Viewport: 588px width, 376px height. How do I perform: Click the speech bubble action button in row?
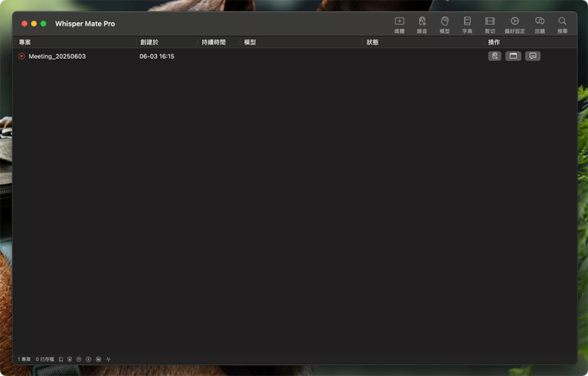click(x=532, y=56)
